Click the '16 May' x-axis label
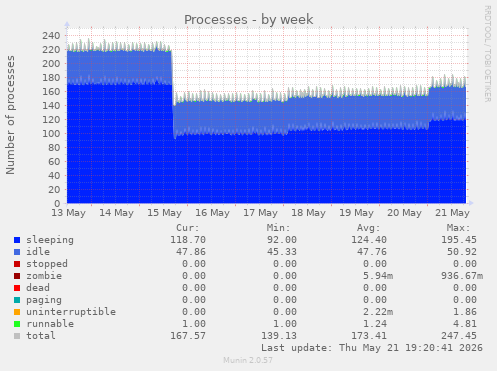This screenshot has width=497, height=371. (x=212, y=213)
